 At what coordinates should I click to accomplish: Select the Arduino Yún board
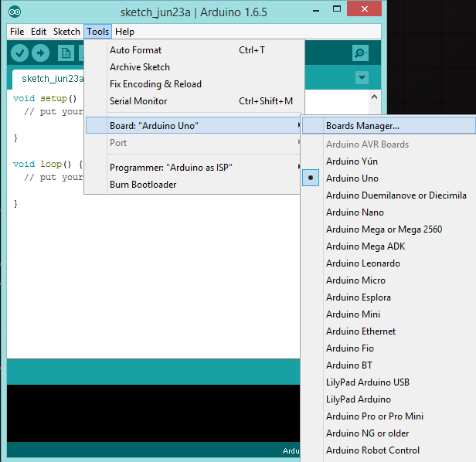pyautogui.click(x=389, y=161)
